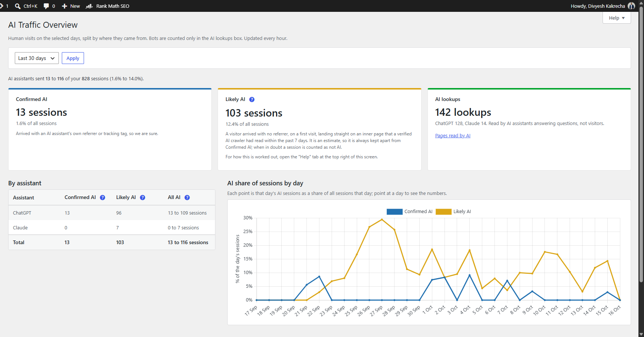Image resolution: width=644 pixels, height=337 pixels.
Task: Click the Apply button
Action: [x=73, y=58]
